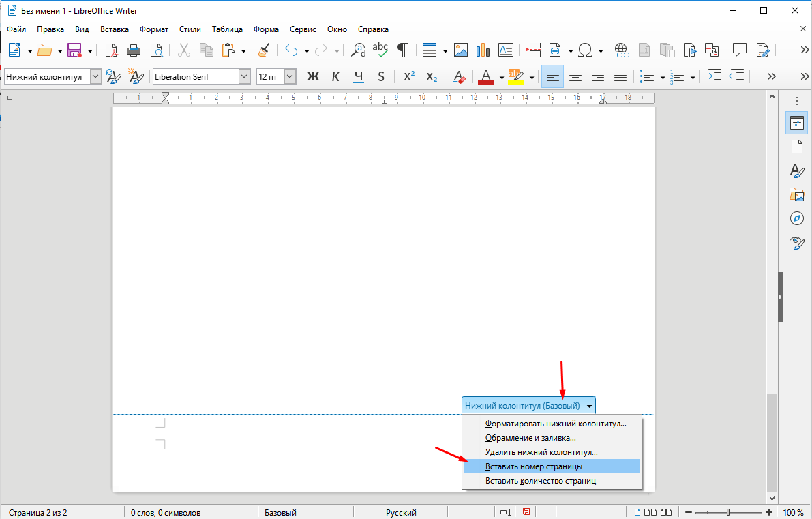Insert a table icon
This screenshot has height=519, width=812.
pos(430,50)
